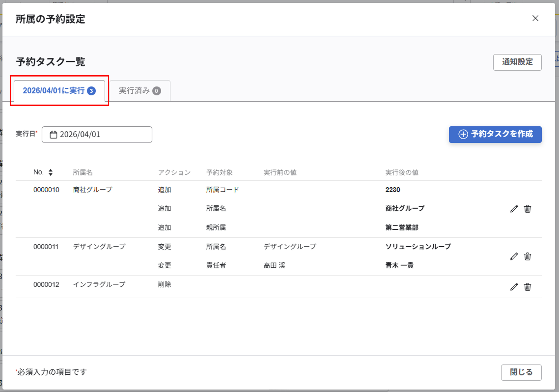Edit the デザイングループ reservation task
The width and height of the screenshot is (559, 392).
click(x=514, y=256)
